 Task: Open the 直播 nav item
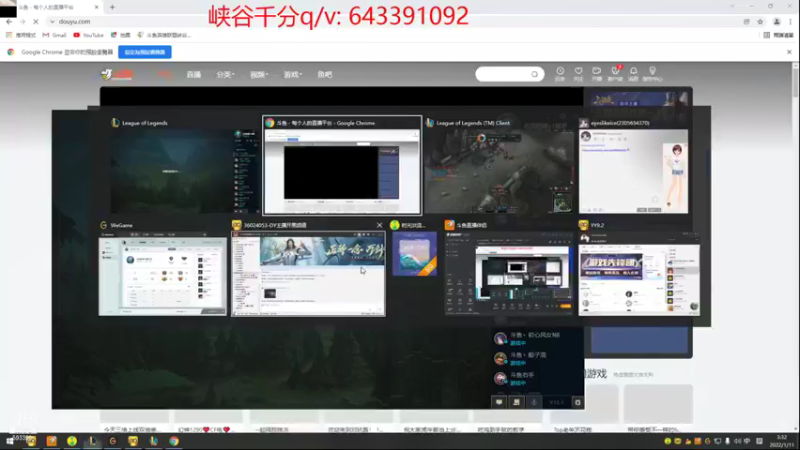coord(193,74)
